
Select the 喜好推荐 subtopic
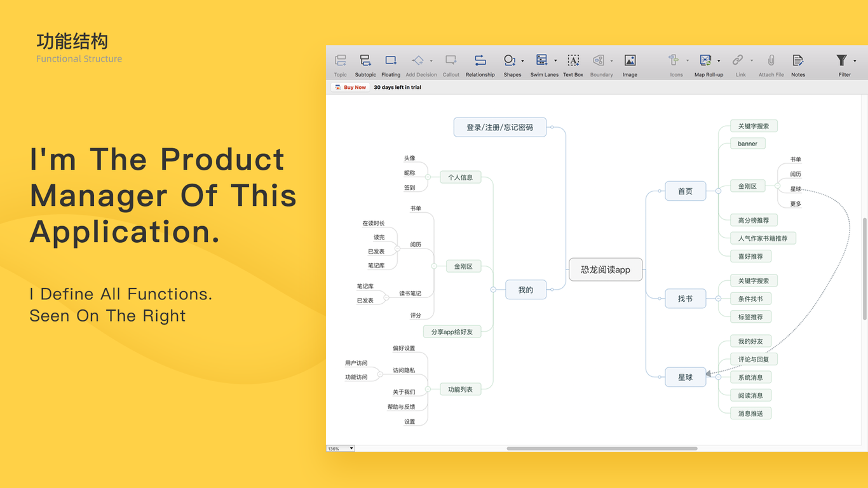(750, 256)
